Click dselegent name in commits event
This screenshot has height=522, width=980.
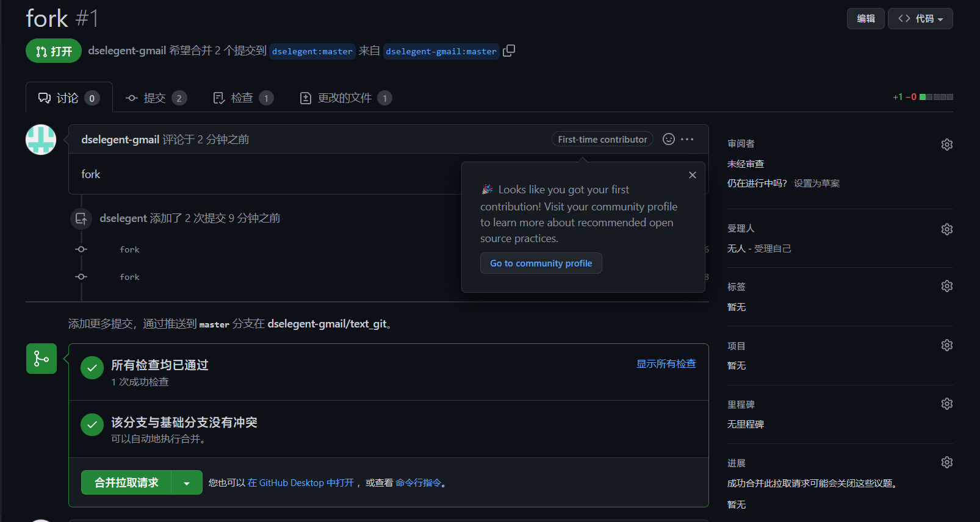coord(123,218)
